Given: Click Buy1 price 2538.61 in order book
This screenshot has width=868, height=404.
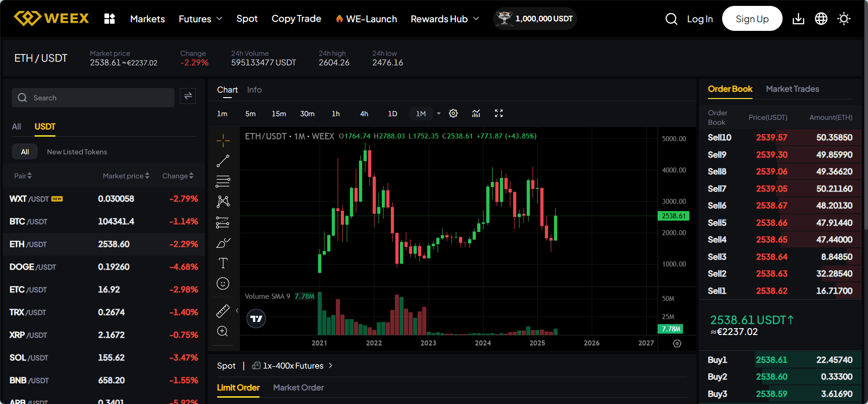Looking at the screenshot, I should (771, 360).
